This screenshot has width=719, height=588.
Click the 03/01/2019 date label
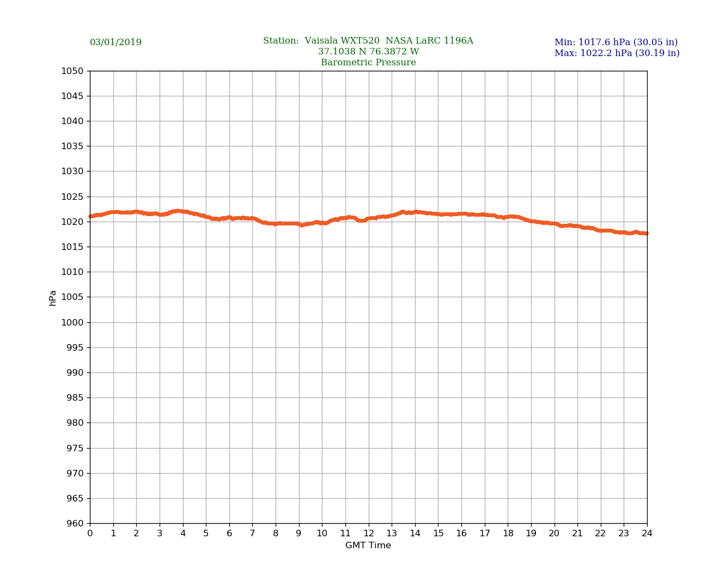(115, 42)
